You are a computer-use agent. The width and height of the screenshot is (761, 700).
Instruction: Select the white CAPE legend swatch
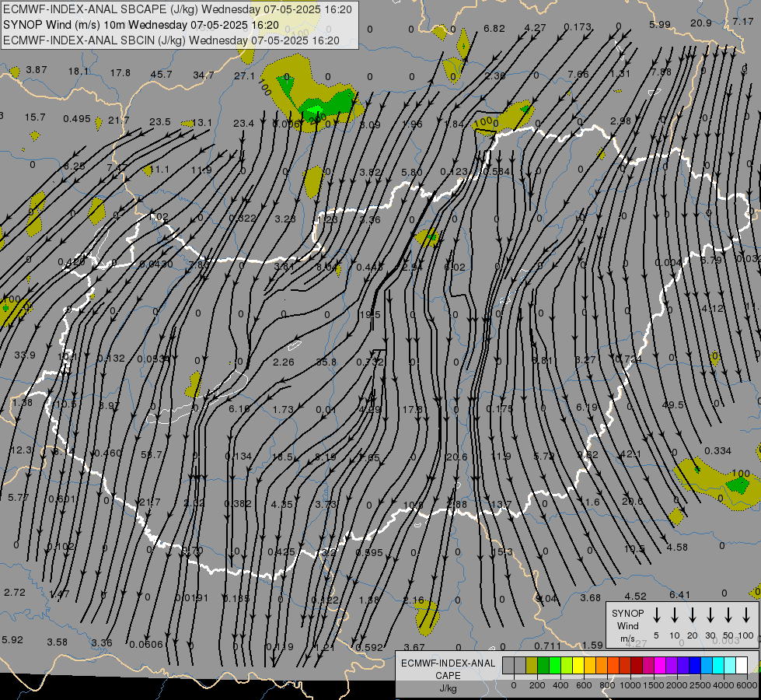(x=741, y=666)
